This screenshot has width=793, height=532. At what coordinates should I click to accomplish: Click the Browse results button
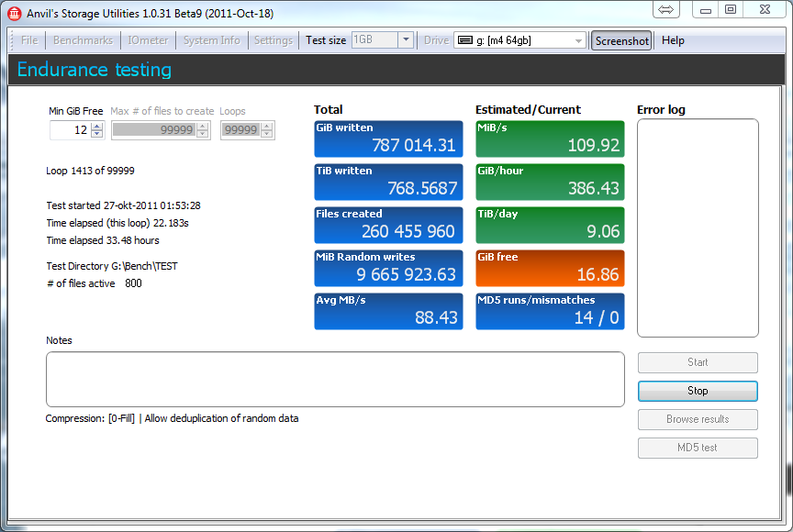pyautogui.click(x=698, y=419)
